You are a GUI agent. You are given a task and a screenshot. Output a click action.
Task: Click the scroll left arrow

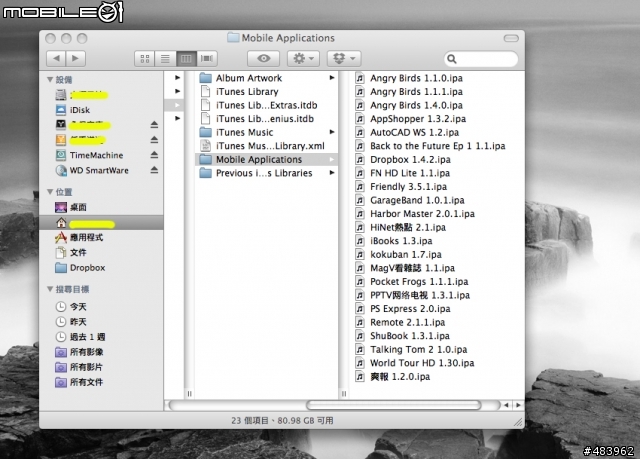click(x=507, y=405)
